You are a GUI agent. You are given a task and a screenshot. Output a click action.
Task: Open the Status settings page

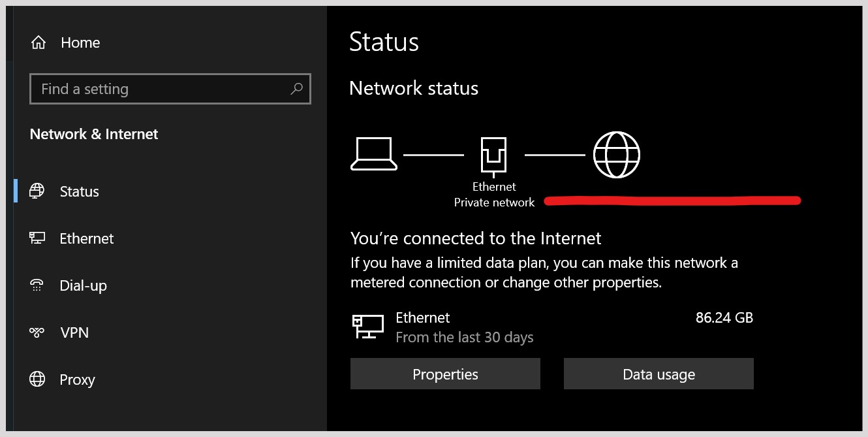79,191
